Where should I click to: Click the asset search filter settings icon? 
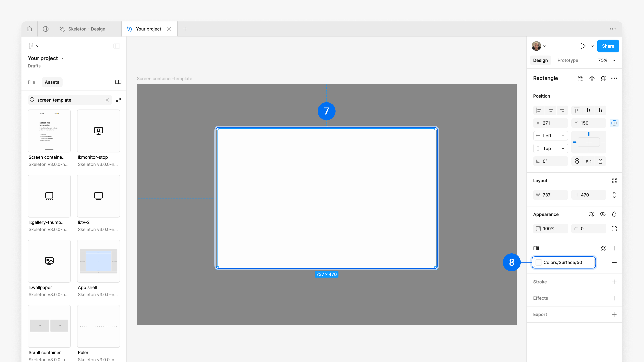118,100
